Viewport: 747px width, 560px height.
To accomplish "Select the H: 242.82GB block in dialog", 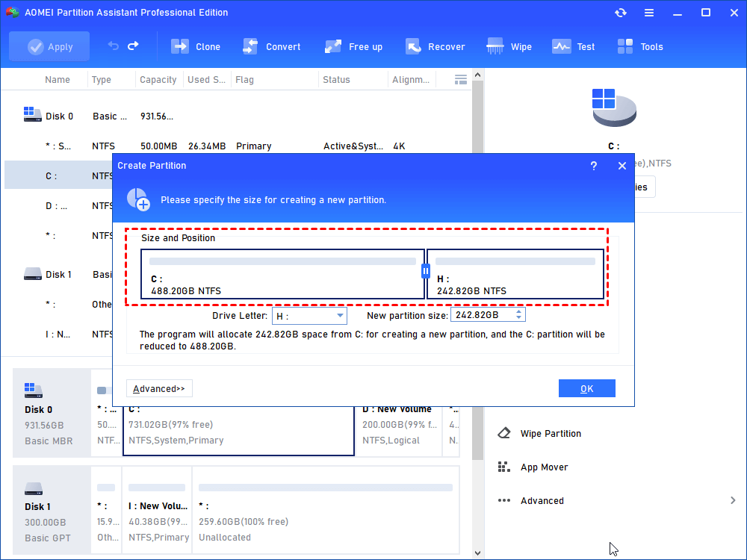I will click(515, 274).
